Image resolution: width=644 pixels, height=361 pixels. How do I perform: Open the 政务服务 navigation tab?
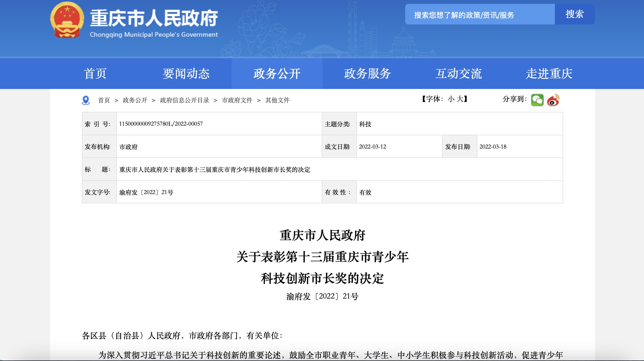[367, 74]
